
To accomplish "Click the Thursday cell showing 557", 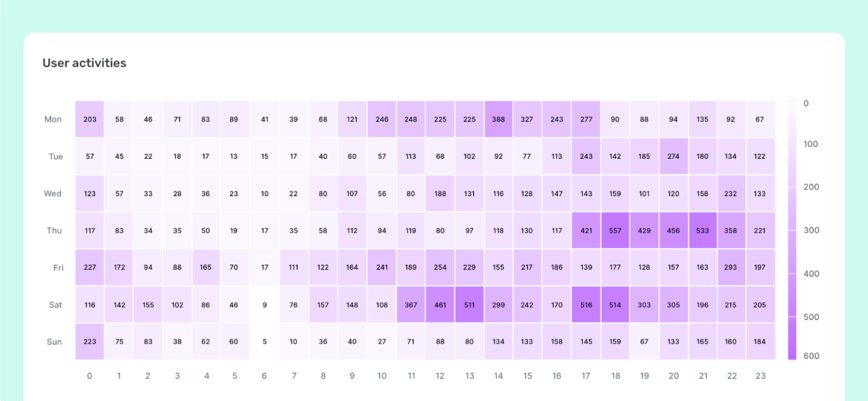I will click(615, 230).
